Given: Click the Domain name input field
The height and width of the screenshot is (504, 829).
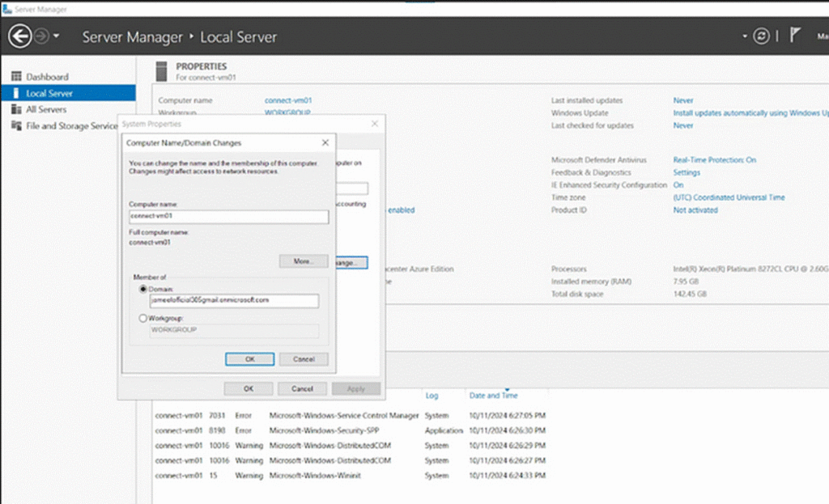Looking at the screenshot, I should click(x=223, y=300).
